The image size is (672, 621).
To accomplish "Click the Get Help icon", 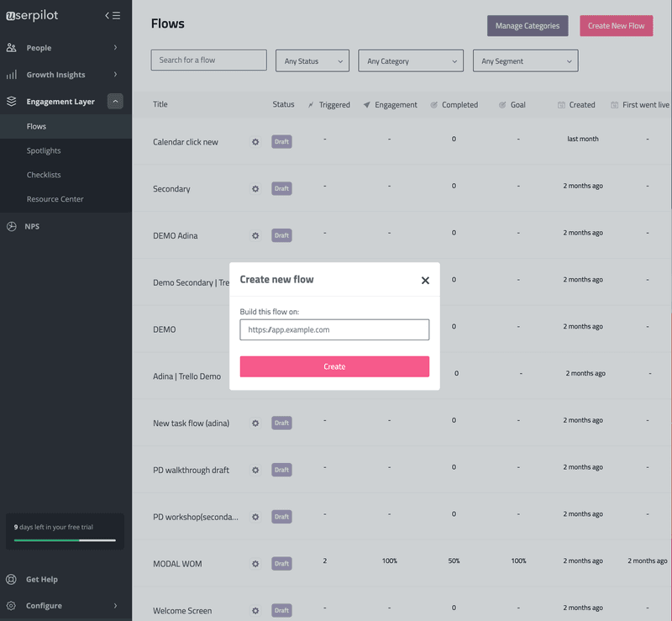I will (13, 579).
